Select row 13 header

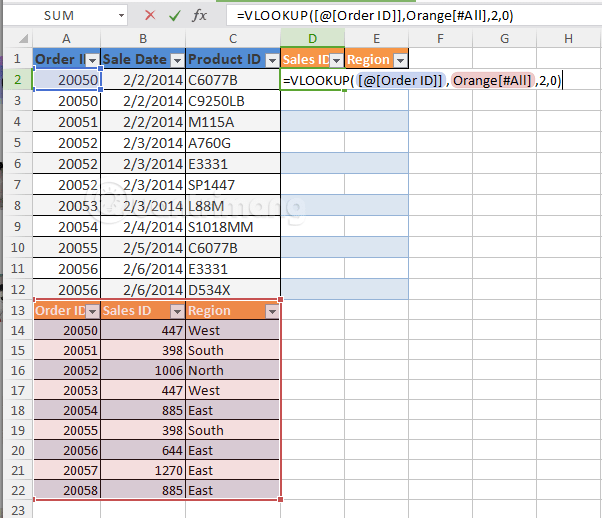(x=18, y=310)
